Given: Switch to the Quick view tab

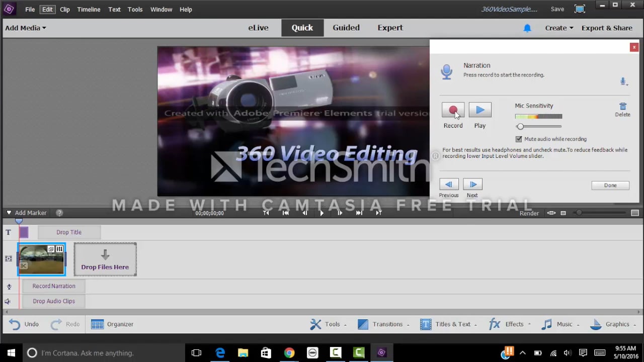Looking at the screenshot, I should 302,28.
